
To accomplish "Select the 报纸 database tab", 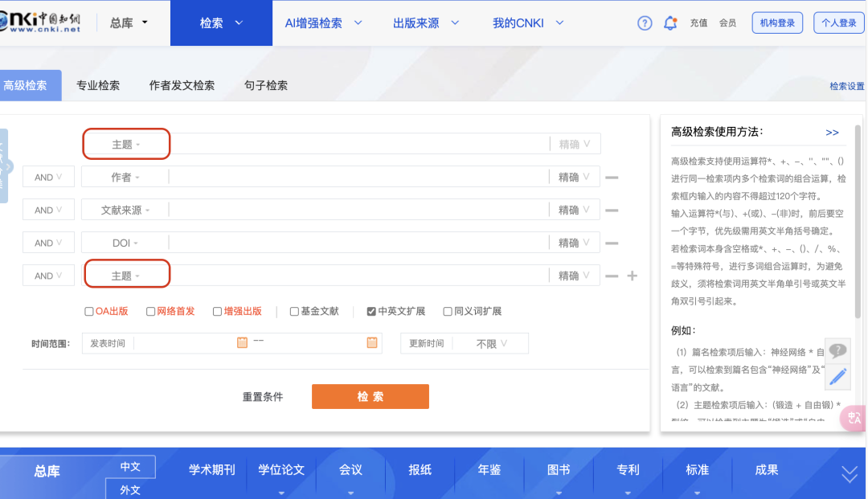I will click(420, 470).
